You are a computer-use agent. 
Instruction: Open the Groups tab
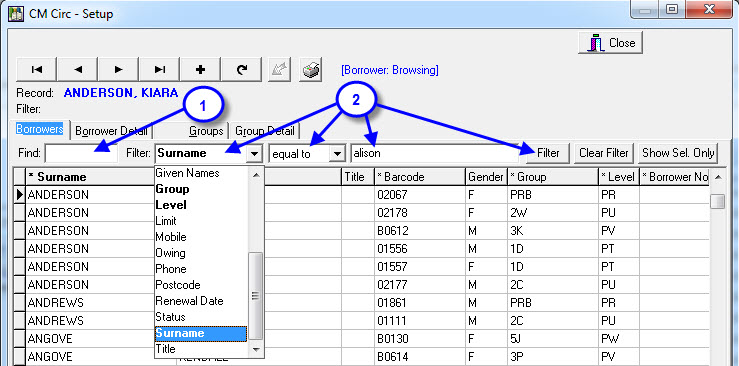pos(206,130)
